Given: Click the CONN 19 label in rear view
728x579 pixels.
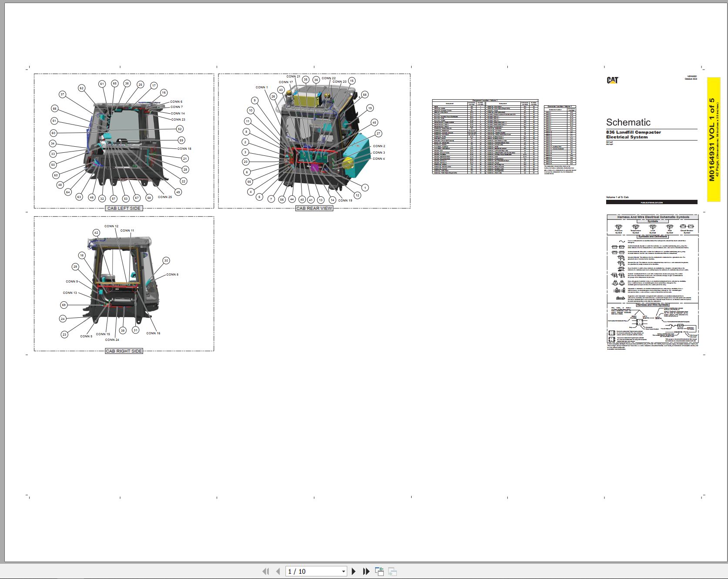Looking at the screenshot, I should [x=345, y=200].
